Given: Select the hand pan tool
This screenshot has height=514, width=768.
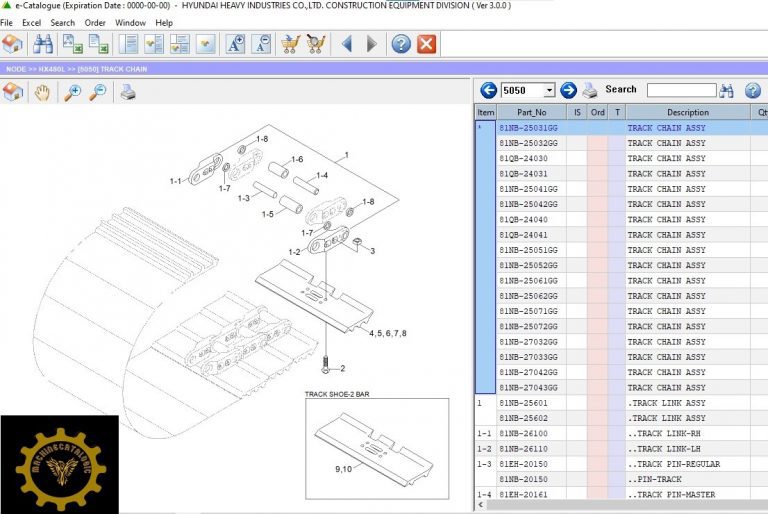Looking at the screenshot, I should [42, 93].
